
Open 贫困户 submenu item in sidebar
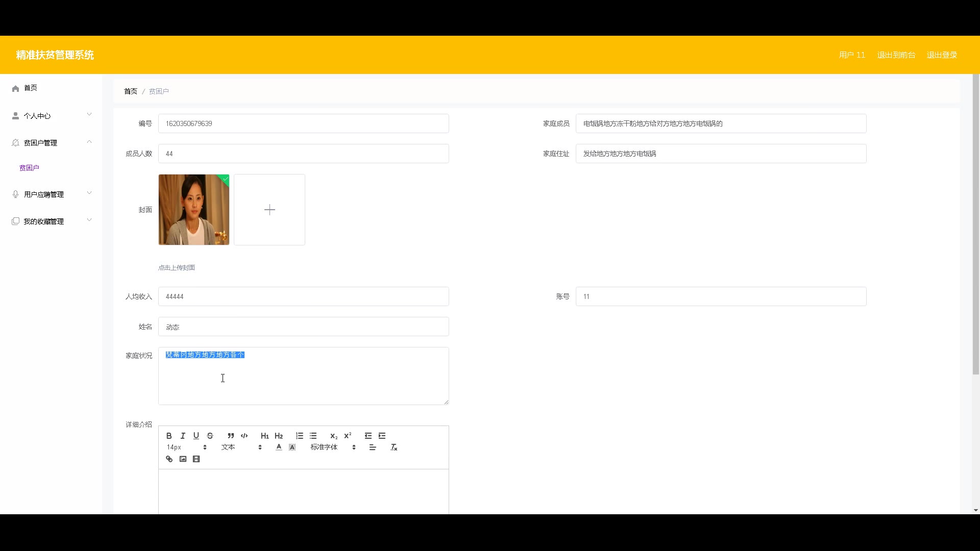click(x=29, y=168)
